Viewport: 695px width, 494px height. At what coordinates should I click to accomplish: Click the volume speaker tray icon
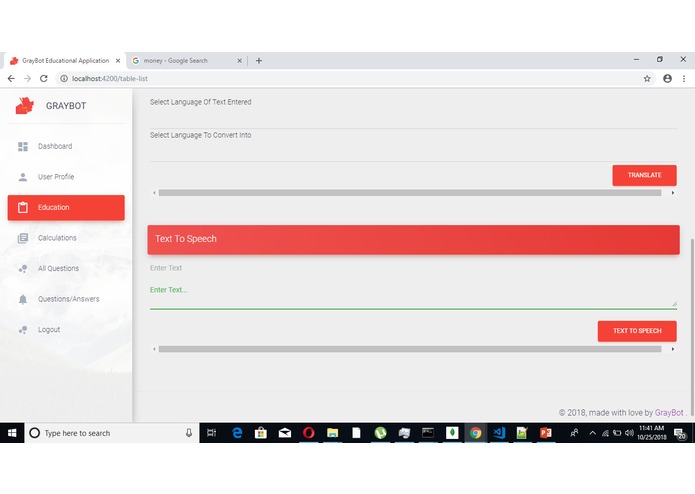point(629,433)
